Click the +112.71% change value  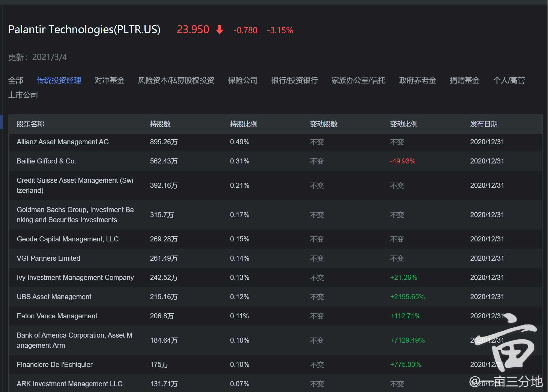(x=405, y=316)
